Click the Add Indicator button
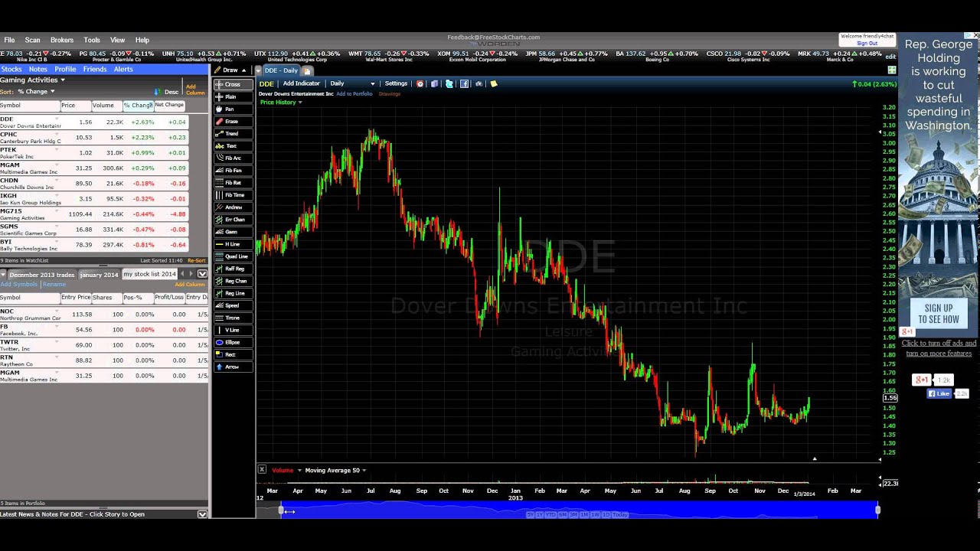980x551 pixels. point(302,83)
